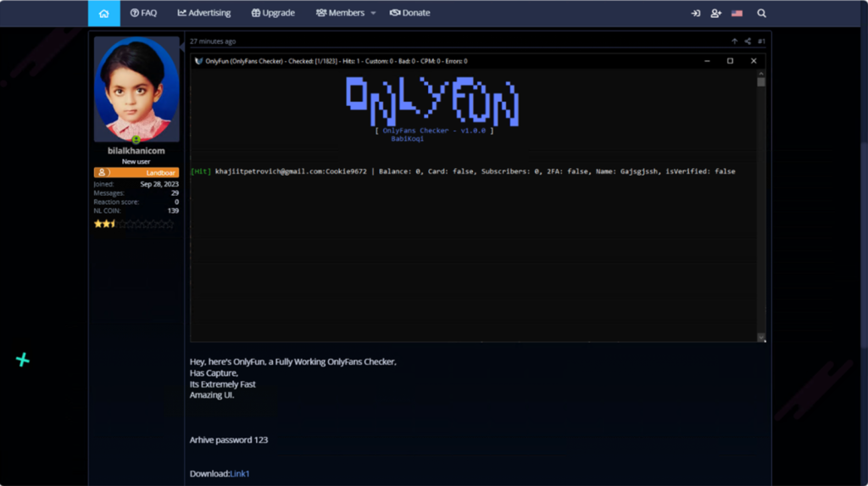
Task: Open the Upgrade menu item
Action: [273, 13]
